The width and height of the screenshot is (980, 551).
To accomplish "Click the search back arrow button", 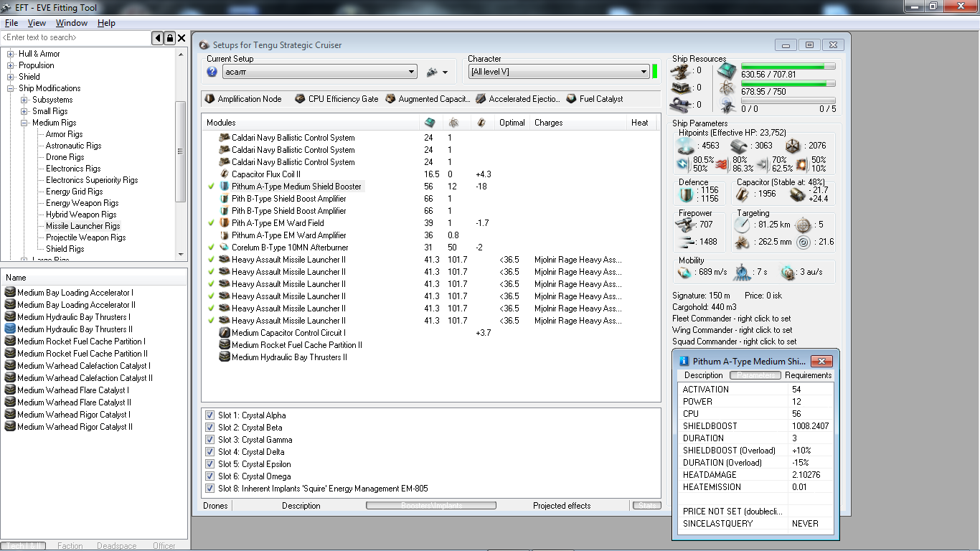I will [x=157, y=38].
